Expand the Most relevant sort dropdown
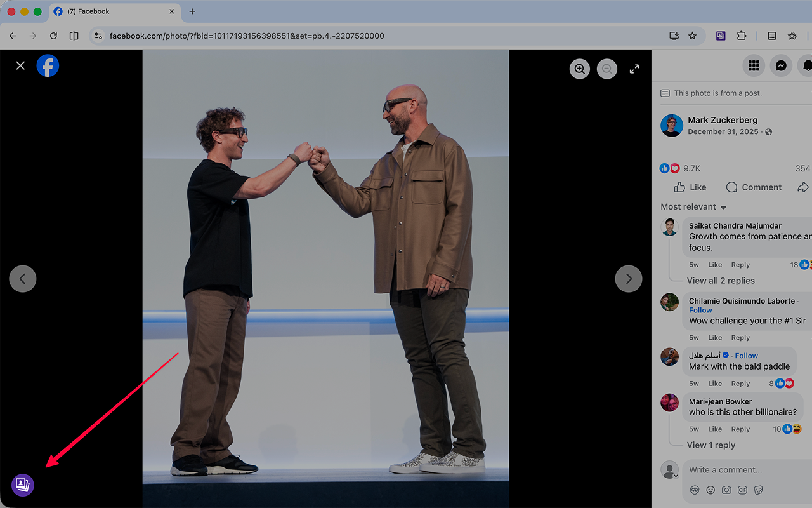Viewport: 812px width, 508px height. click(x=693, y=207)
